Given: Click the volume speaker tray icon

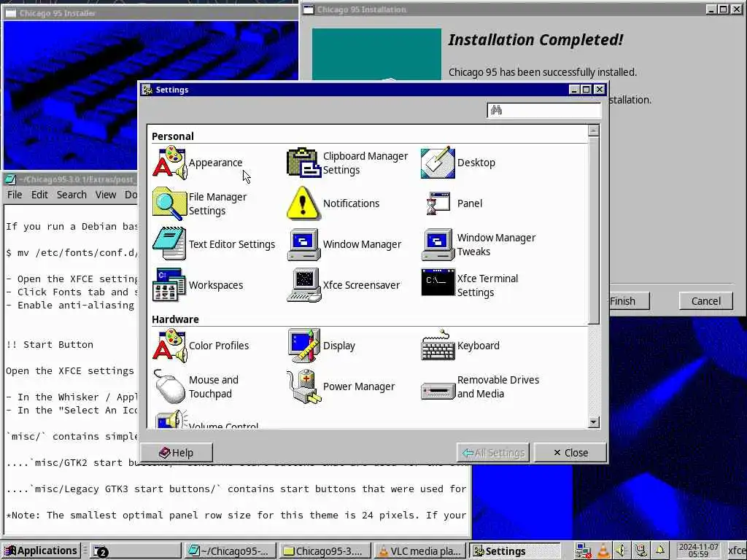Looking at the screenshot, I should [622, 551].
